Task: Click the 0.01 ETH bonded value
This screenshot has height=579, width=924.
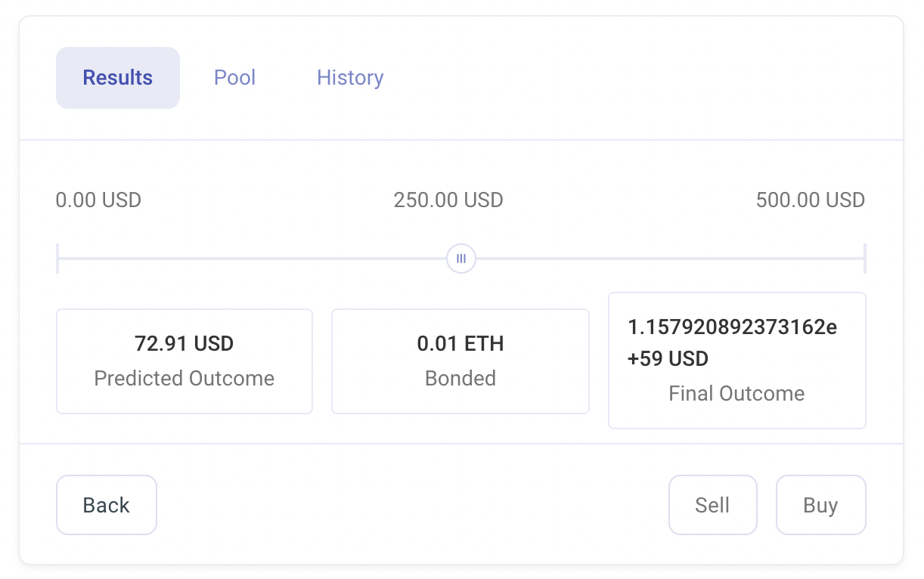Action: point(460,343)
